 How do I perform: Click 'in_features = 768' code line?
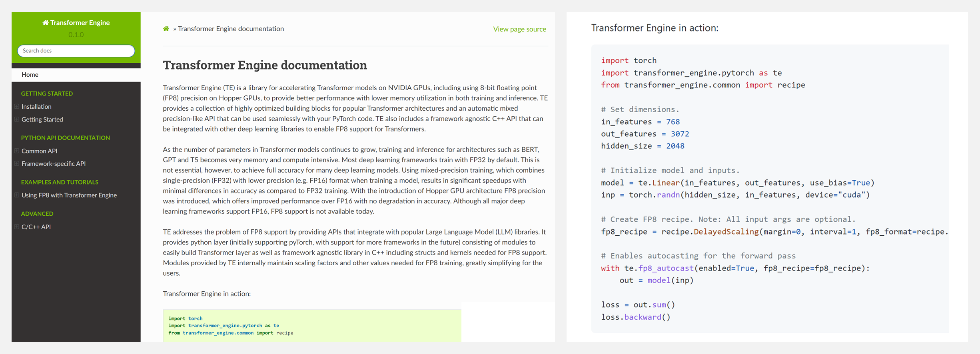(640, 121)
